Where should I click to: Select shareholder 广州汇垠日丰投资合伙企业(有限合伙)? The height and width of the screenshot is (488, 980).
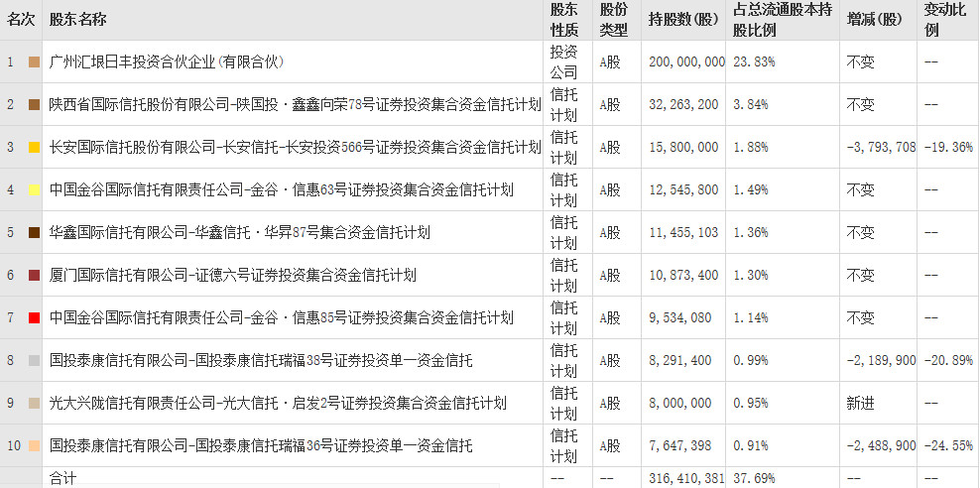167,61
